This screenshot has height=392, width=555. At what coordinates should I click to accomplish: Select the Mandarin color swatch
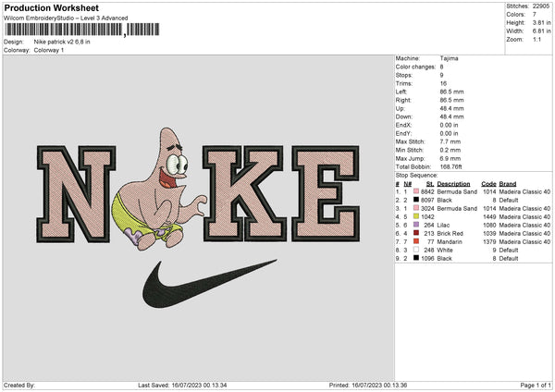coord(416,241)
